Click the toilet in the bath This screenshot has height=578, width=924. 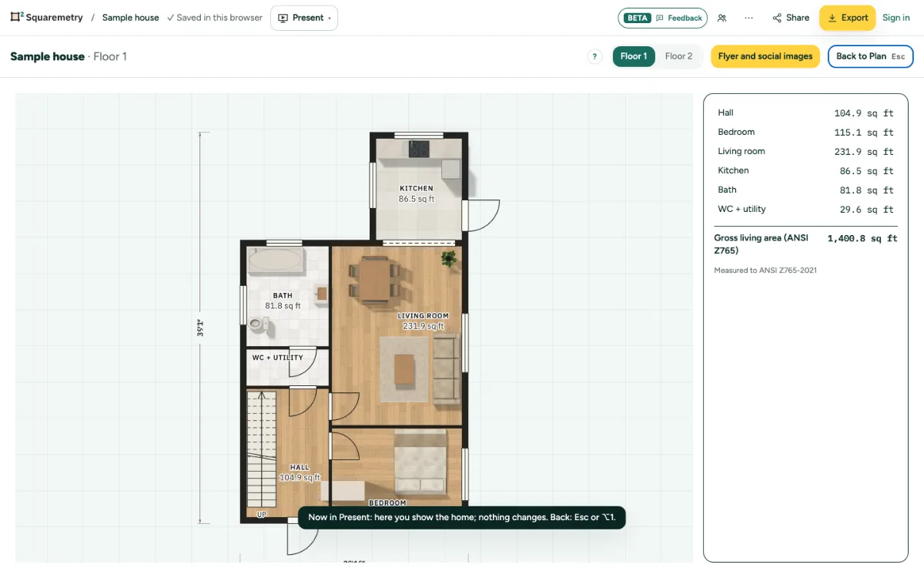click(x=259, y=324)
